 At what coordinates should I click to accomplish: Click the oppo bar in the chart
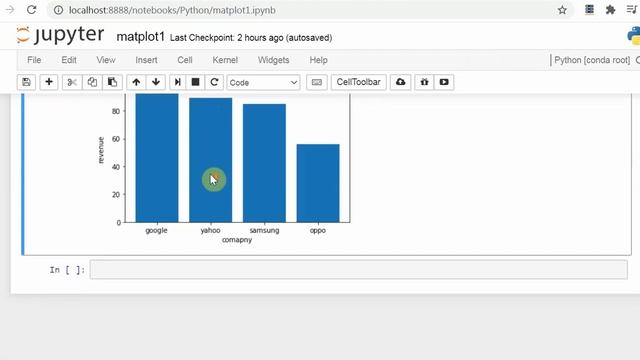pos(318,183)
